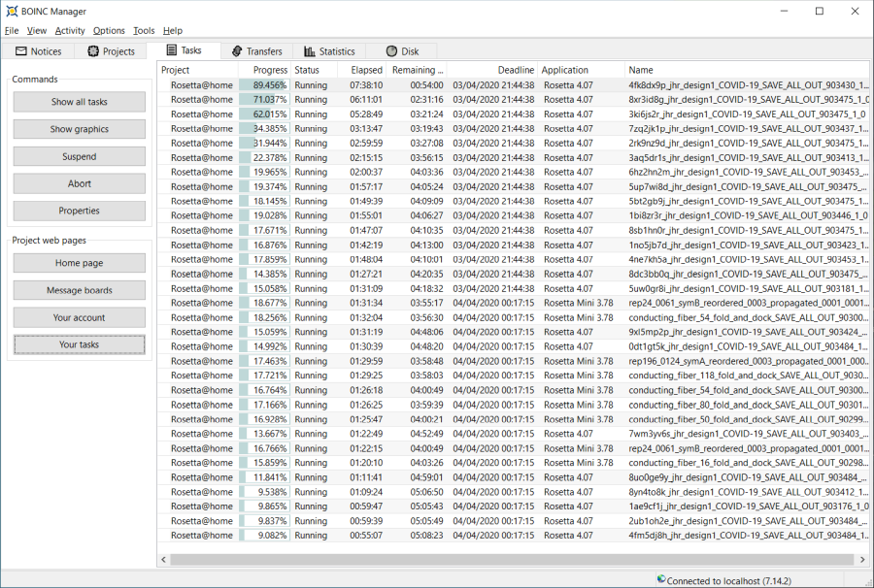Screen dimensions: 874x588
Task: Open the Options menu
Action: click(x=109, y=31)
